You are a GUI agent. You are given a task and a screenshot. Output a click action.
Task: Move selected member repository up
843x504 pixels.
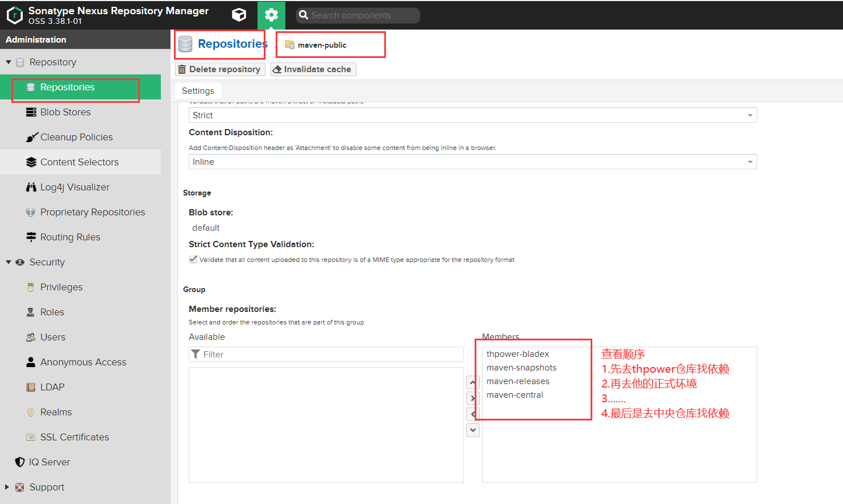[473, 382]
